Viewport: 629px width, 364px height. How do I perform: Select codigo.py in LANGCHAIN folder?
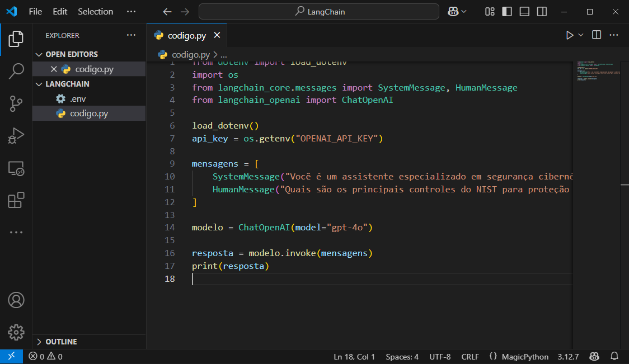[89, 114]
